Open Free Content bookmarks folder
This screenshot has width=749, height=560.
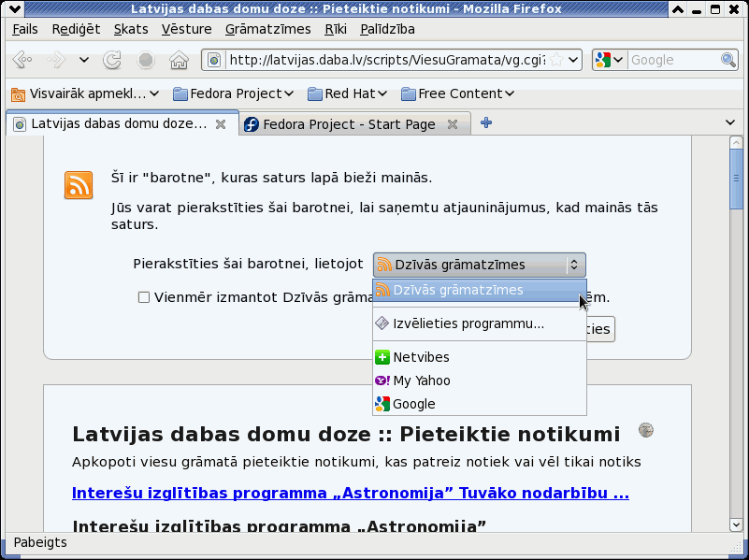[457, 93]
